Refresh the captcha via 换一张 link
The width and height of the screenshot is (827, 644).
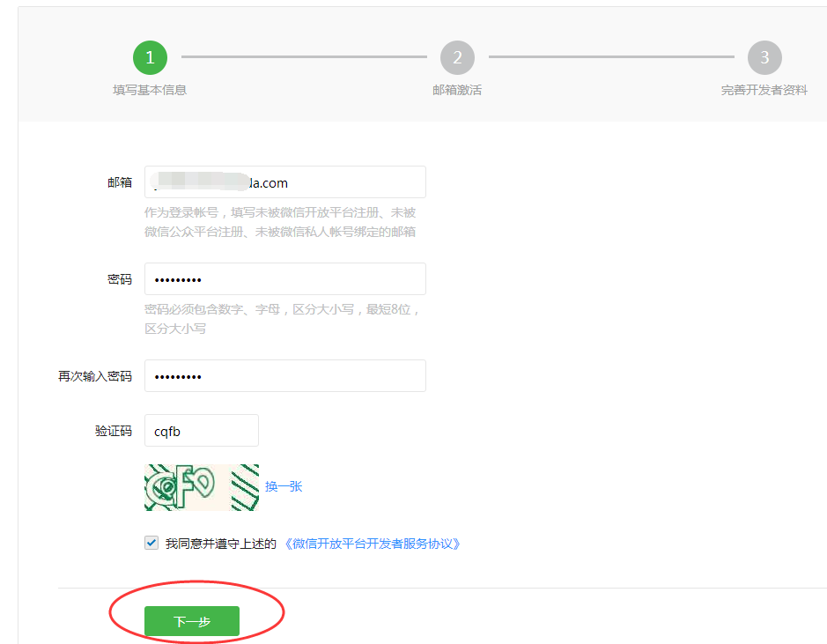click(284, 486)
